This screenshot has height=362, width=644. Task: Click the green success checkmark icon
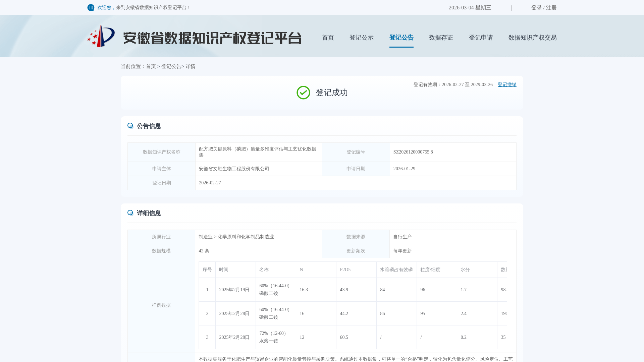(x=303, y=93)
